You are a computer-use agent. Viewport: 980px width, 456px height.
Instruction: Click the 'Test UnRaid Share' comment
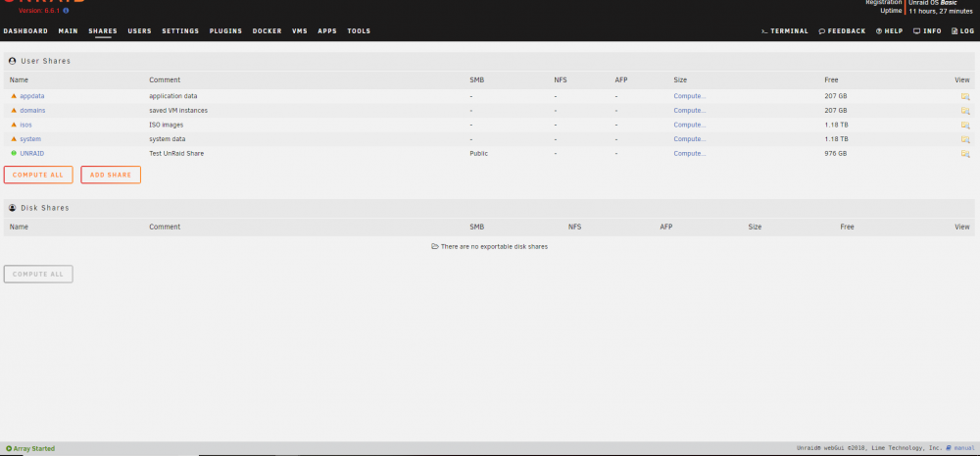[x=176, y=154]
